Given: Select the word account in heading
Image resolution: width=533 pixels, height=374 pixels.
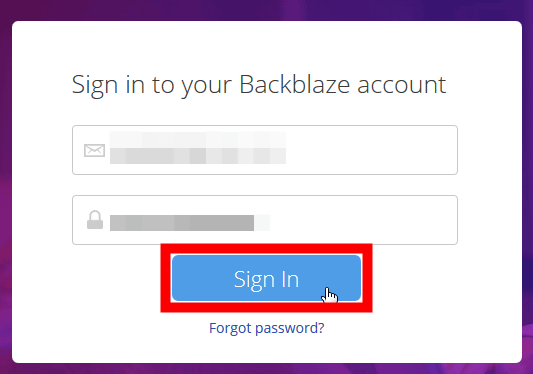Looking at the screenshot, I should pos(401,85).
